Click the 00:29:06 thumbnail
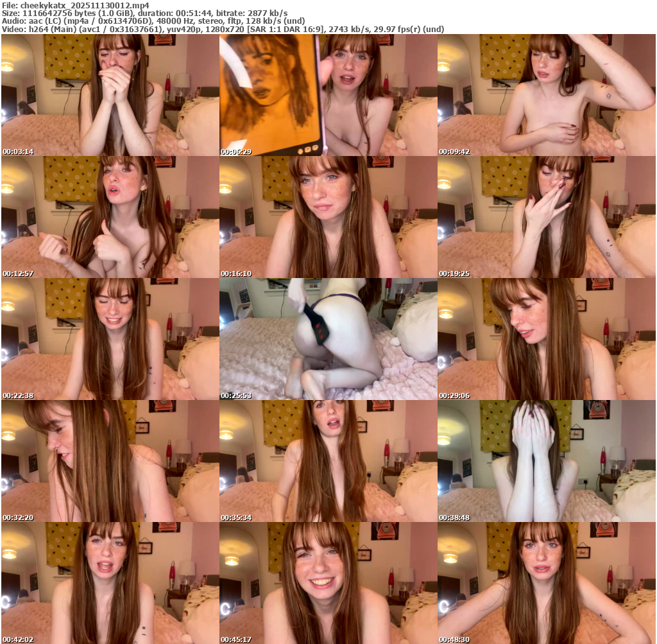 (546, 339)
